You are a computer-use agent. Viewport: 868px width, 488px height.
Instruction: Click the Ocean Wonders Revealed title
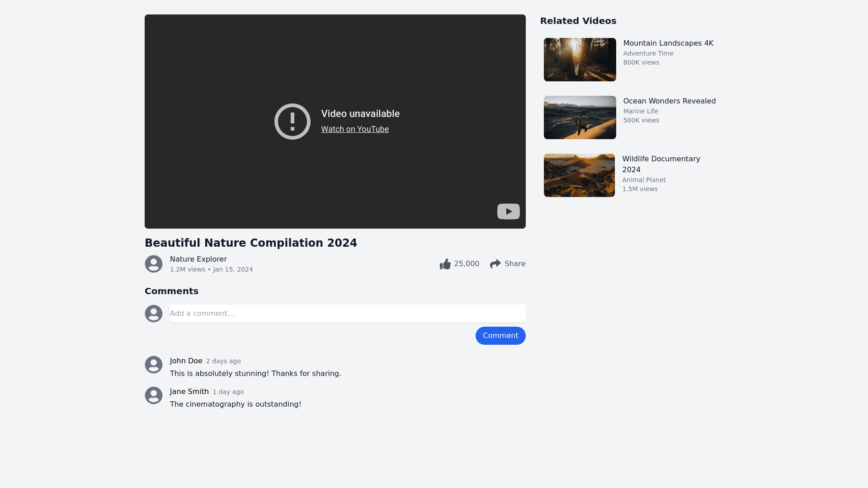pyautogui.click(x=669, y=101)
